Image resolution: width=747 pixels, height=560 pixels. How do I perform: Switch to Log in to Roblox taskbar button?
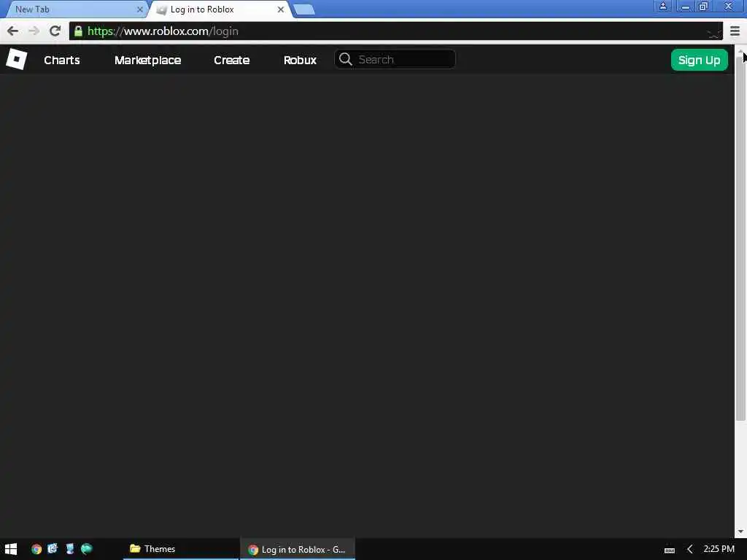click(x=298, y=550)
